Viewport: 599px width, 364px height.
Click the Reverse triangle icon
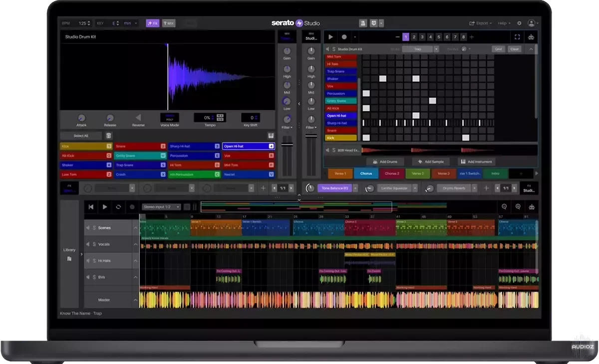pos(138,118)
